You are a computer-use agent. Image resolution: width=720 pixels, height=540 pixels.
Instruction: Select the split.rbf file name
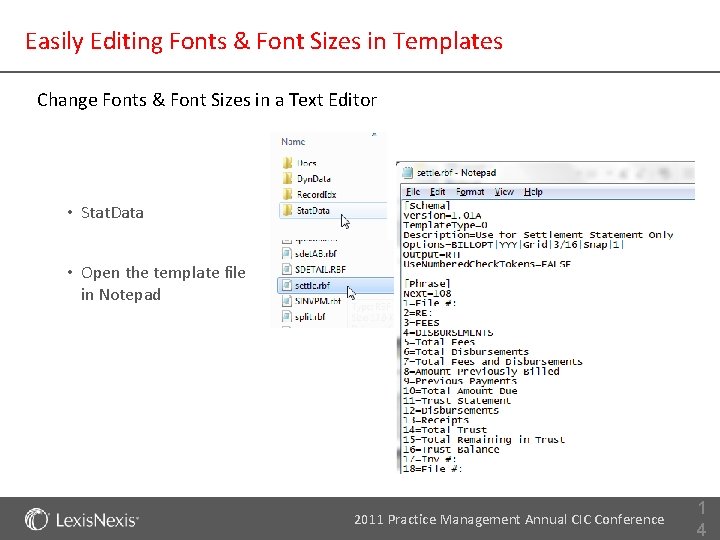coord(310,316)
